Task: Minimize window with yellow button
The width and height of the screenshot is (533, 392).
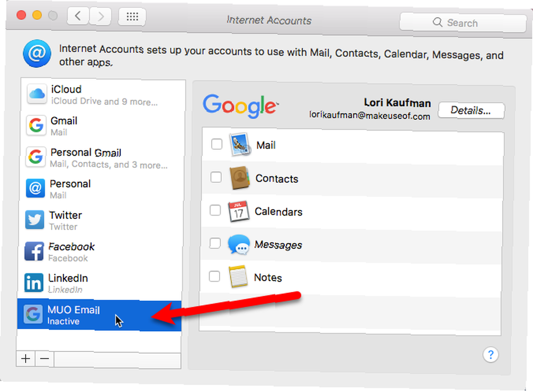Action: [x=37, y=15]
